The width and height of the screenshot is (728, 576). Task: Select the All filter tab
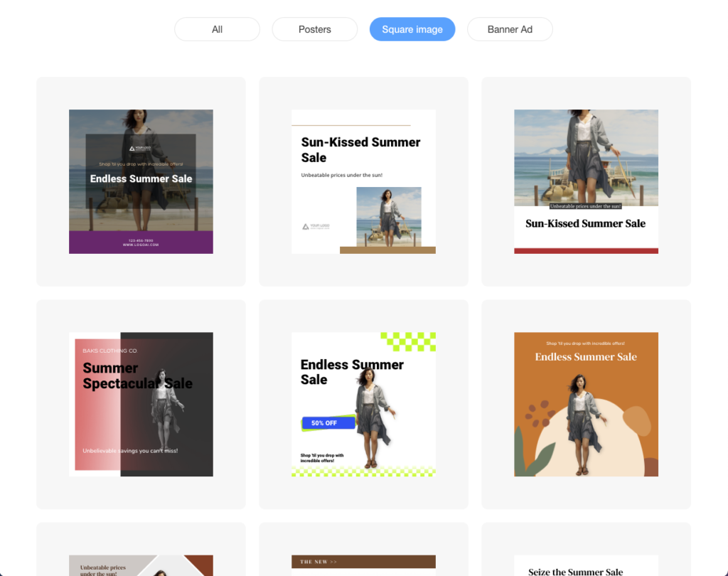coord(217,29)
